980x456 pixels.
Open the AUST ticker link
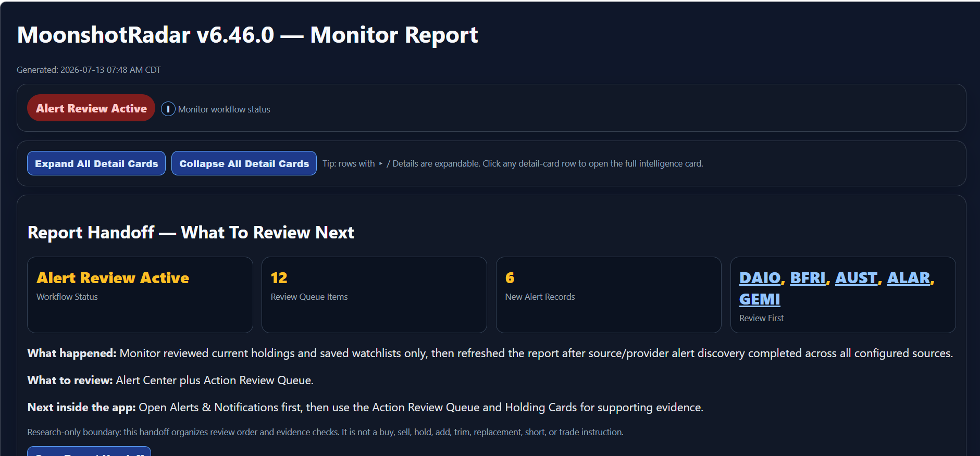click(x=857, y=278)
